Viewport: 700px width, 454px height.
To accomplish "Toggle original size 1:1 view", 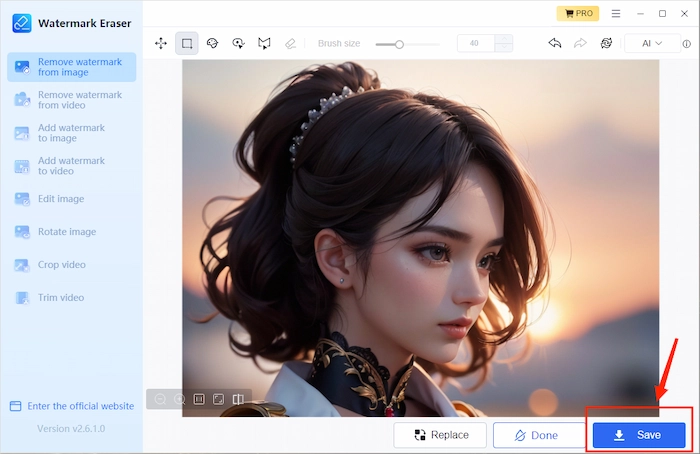I will [x=199, y=399].
